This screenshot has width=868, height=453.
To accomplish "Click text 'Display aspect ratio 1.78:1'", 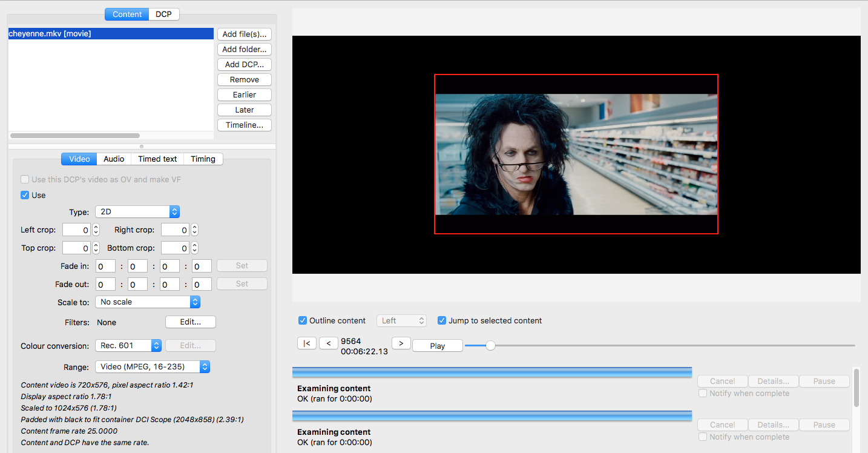I will click(x=66, y=396).
